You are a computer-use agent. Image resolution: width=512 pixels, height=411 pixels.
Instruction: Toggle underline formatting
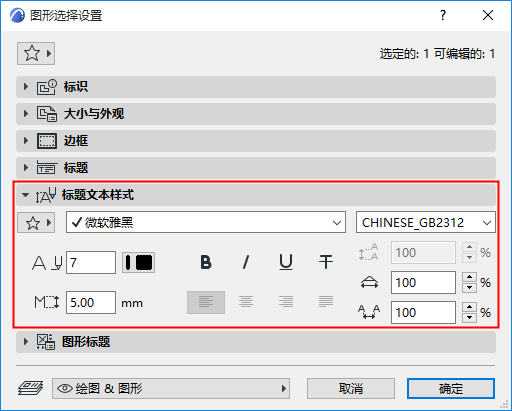coord(286,262)
